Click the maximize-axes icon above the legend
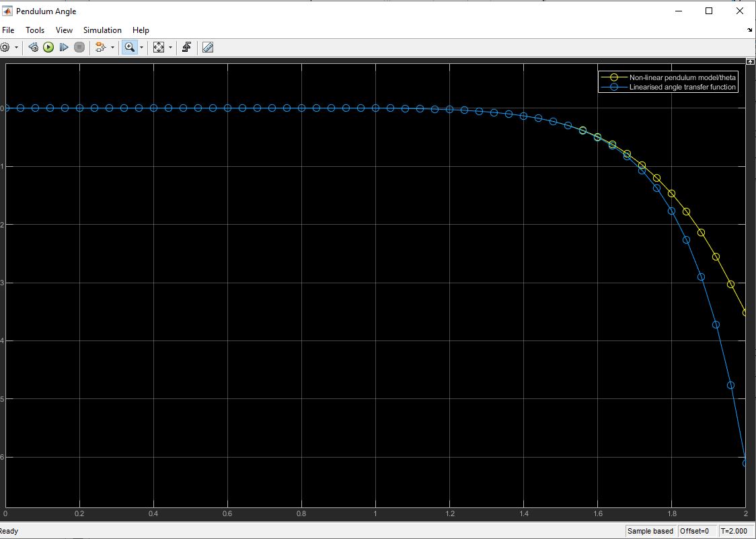756x539 pixels. point(750,62)
